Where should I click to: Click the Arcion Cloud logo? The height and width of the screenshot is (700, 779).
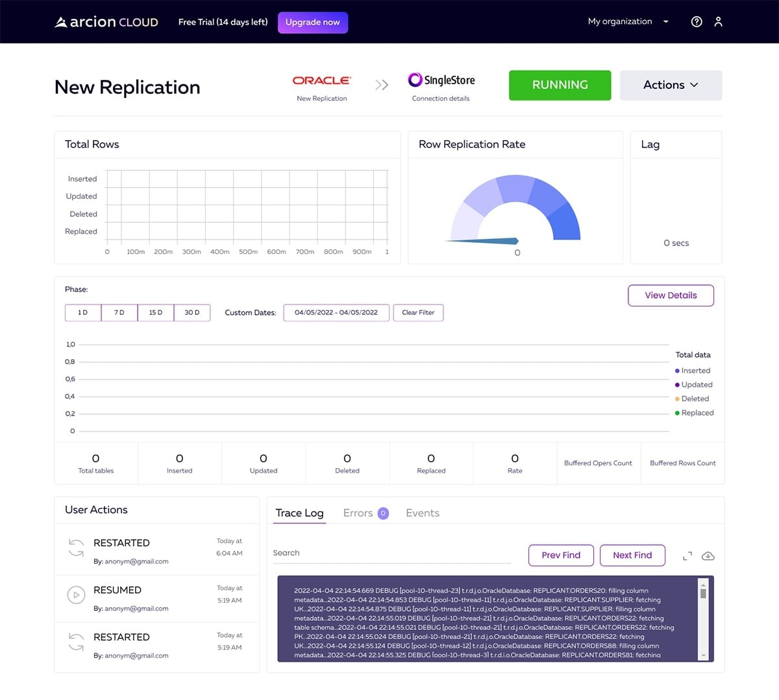[x=106, y=21]
